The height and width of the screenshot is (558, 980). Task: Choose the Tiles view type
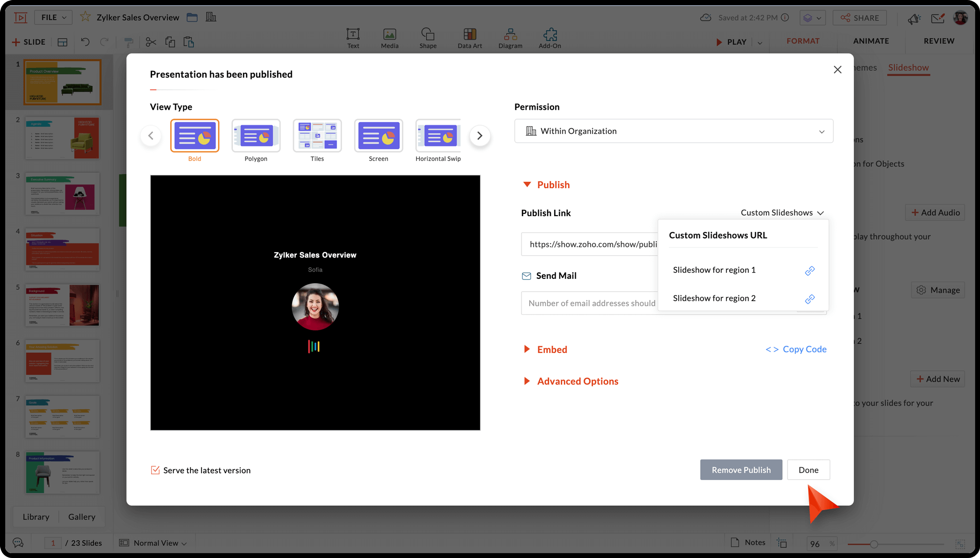point(317,136)
